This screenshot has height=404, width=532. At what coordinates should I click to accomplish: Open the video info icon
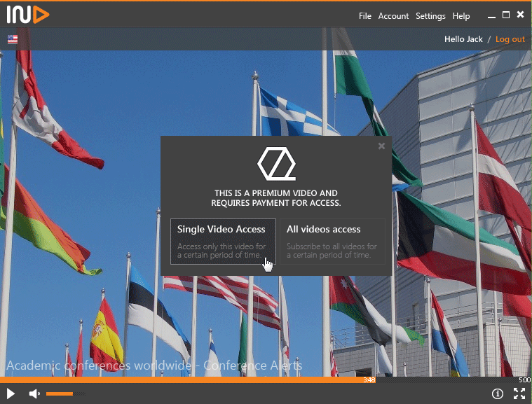(x=498, y=394)
